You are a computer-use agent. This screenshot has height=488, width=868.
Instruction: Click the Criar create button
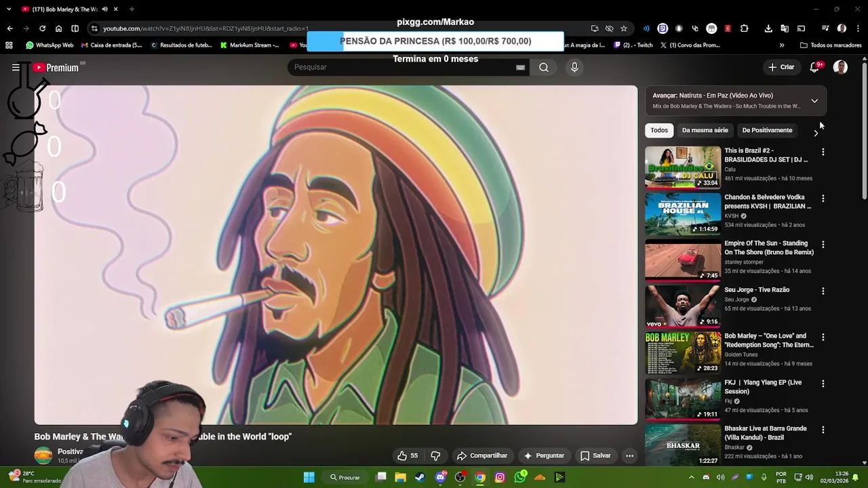point(781,67)
